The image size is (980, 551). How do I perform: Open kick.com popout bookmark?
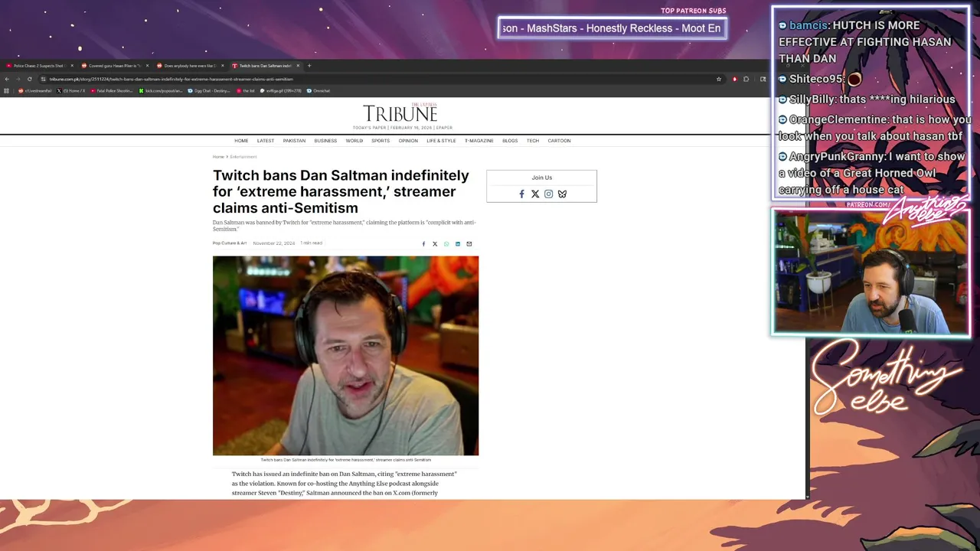[161, 90]
